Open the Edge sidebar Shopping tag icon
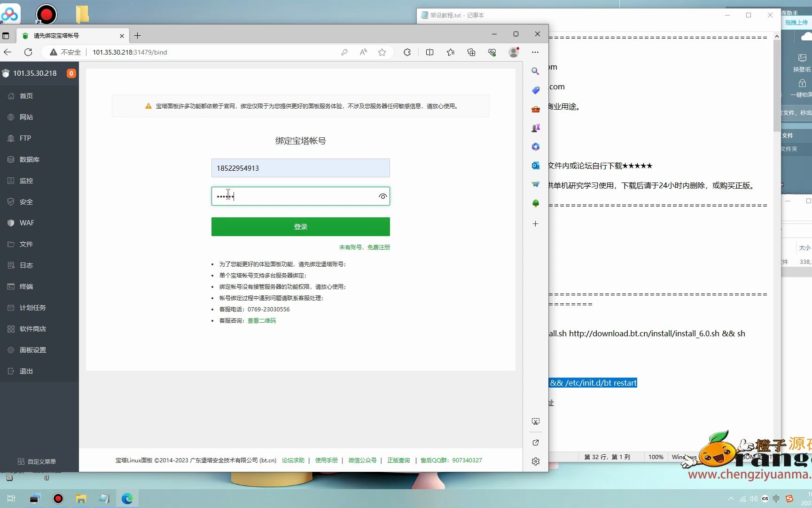 (x=535, y=90)
